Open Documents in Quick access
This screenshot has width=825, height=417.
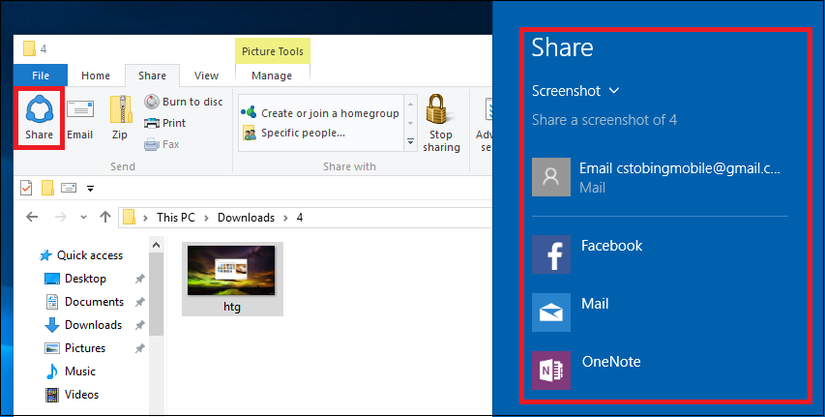pos(93,302)
